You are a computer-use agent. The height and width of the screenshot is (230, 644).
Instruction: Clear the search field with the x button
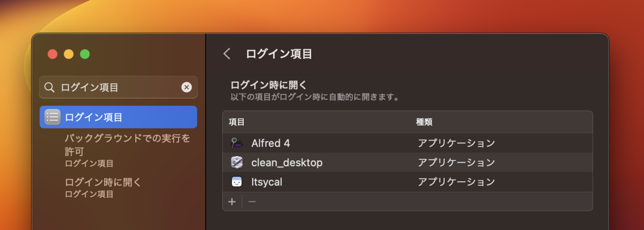click(x=186, y=87)
